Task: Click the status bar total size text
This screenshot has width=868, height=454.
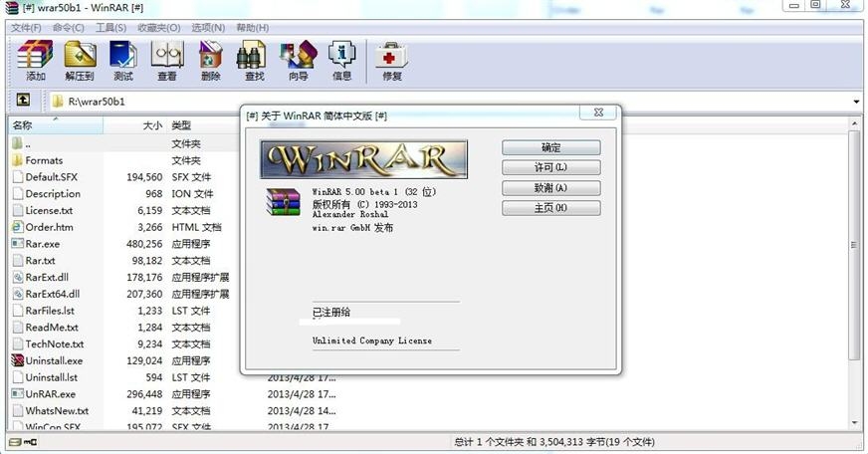Action: pyautogui.click(x=554, y=442)
